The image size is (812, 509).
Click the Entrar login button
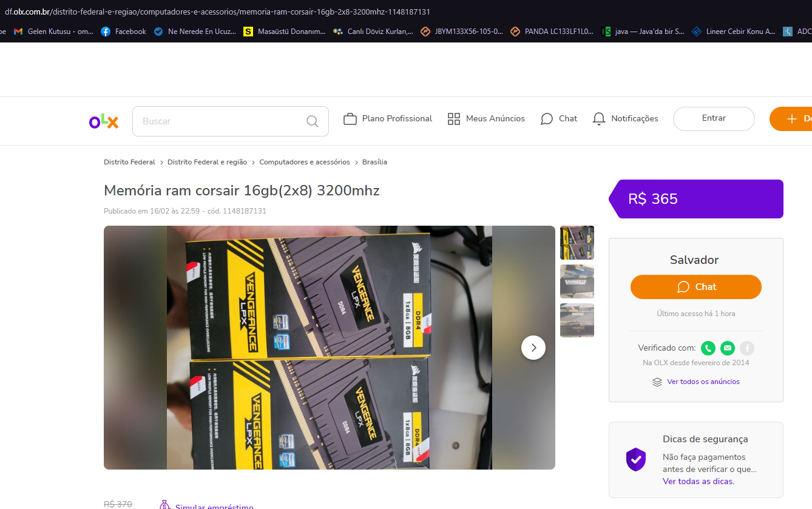(x=714, y=119)
